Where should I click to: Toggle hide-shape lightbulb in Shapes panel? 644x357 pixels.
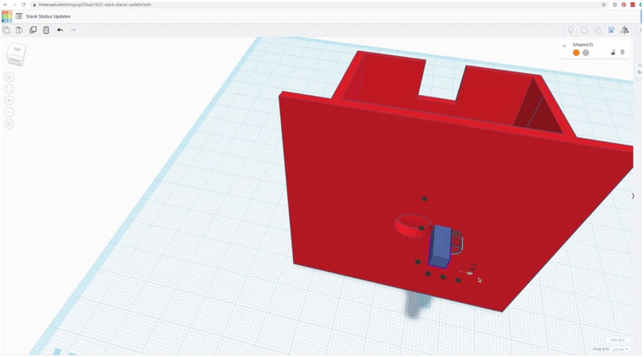[622, 52]
